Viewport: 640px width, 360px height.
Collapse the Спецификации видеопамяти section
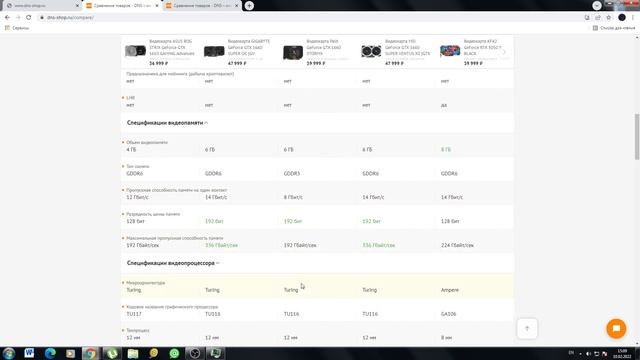(167, 122)
